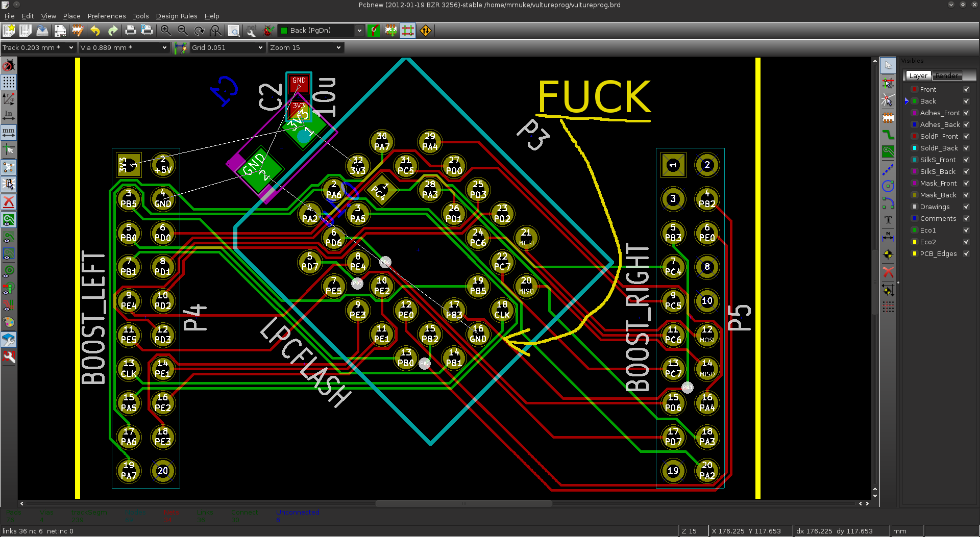980x537 pixels.
Task: Hide the board ratsnest icon
Action: [x=9, y=167]
